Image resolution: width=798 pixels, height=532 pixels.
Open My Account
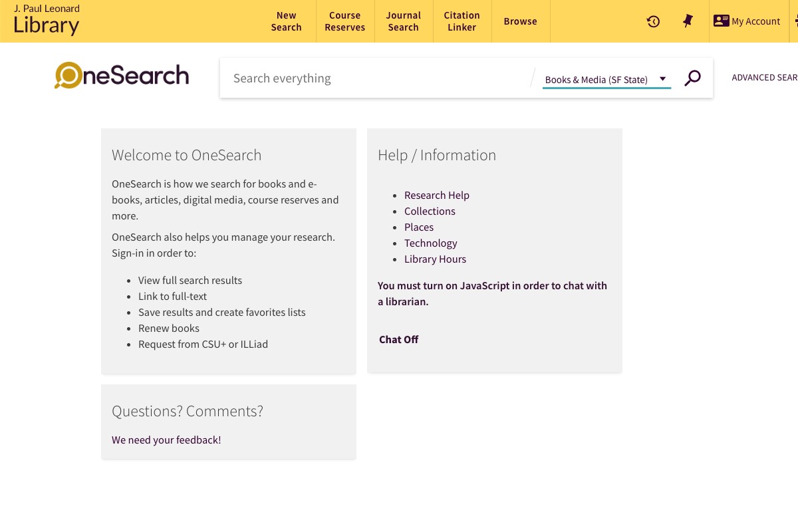pyautogui.click(x=747, y=21)
